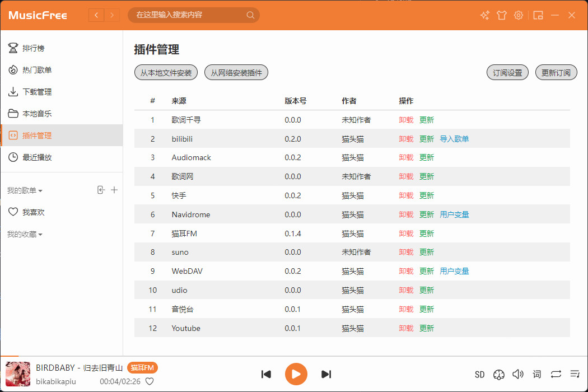The width and height of the screenshot is (588, 392).
Task: Collapse the 我的歌单 section
Action: (x=25, y=190)
